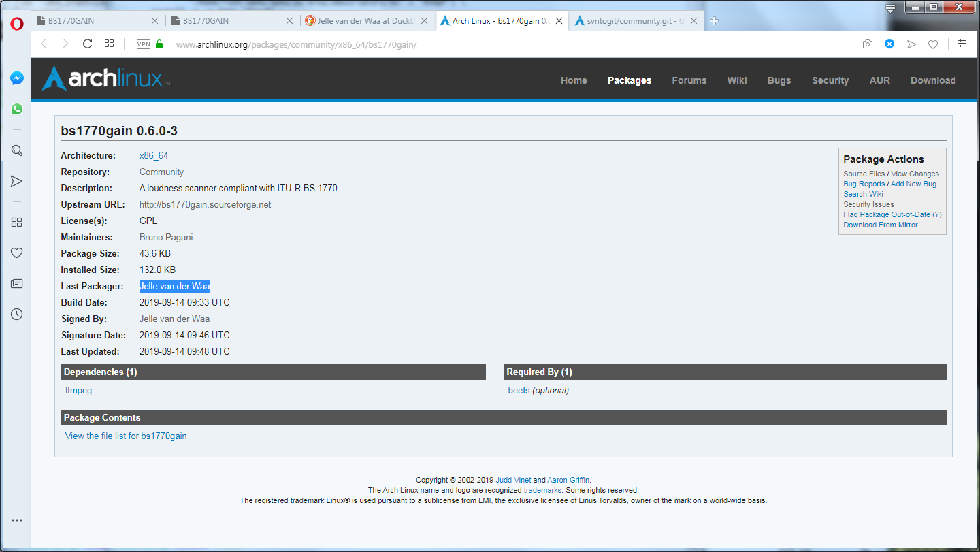This screenshot has height=552, width=980.
Task: Click the ffmpeg dependency link
Action: (x=78, y=391)
